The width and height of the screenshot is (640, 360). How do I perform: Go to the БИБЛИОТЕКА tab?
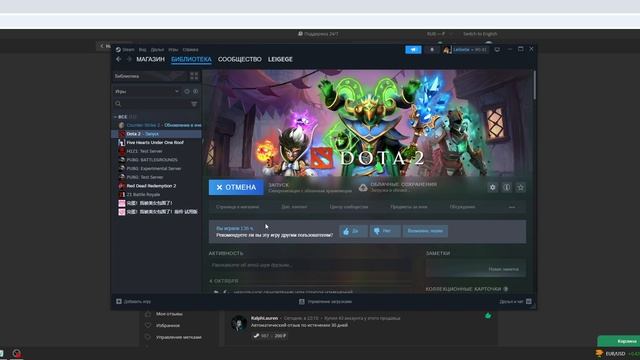(191, 59)
